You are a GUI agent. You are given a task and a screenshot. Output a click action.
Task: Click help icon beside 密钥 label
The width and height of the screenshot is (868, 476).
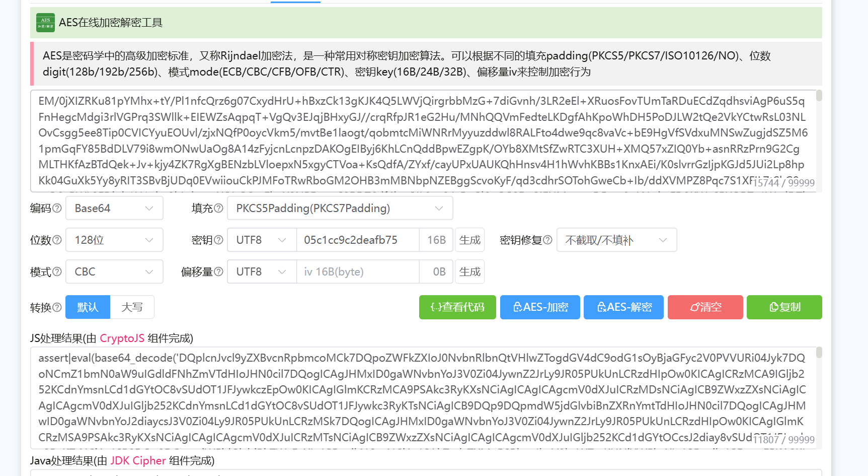point(218,240)
